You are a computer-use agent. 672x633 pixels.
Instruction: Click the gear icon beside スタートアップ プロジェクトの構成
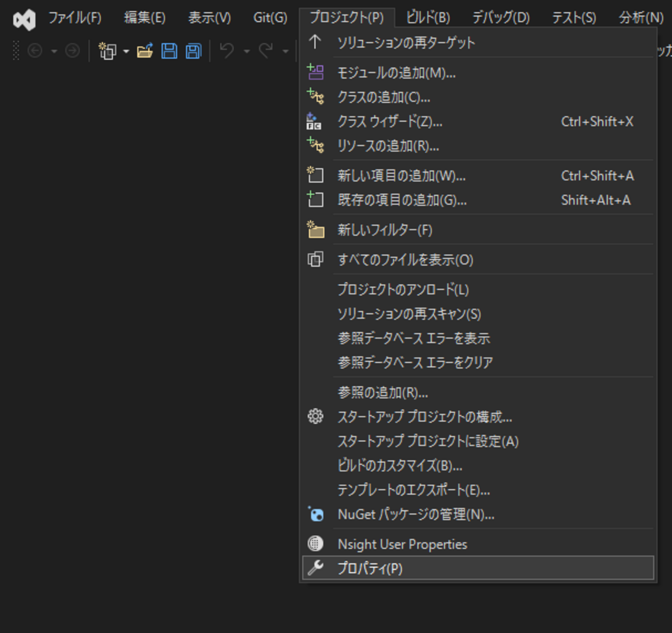point(315,416)
